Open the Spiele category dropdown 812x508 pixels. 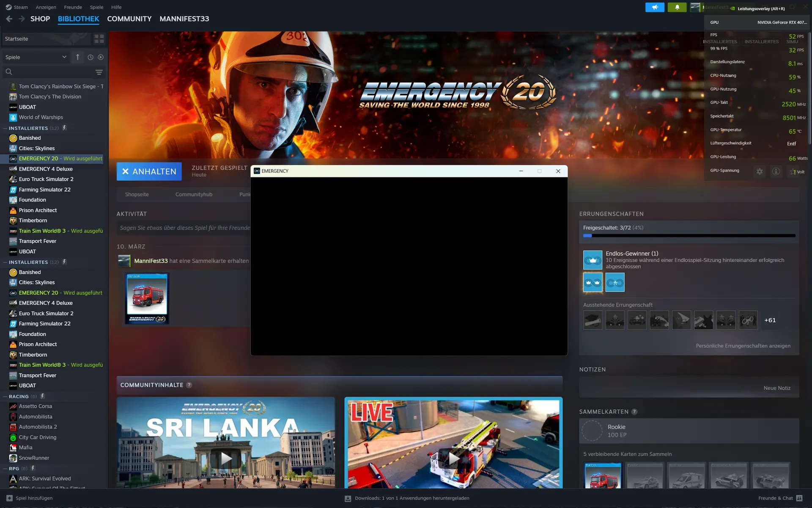pyautogui.click(x=36, y=57)
